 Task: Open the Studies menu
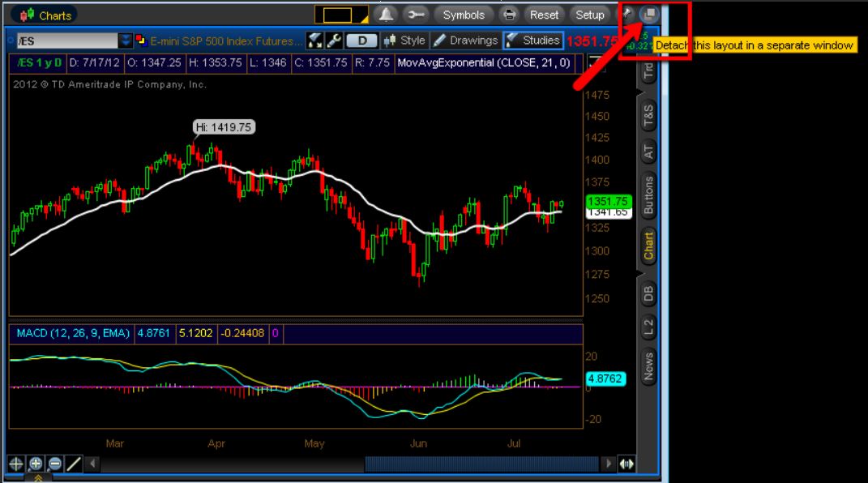[533, 41]
